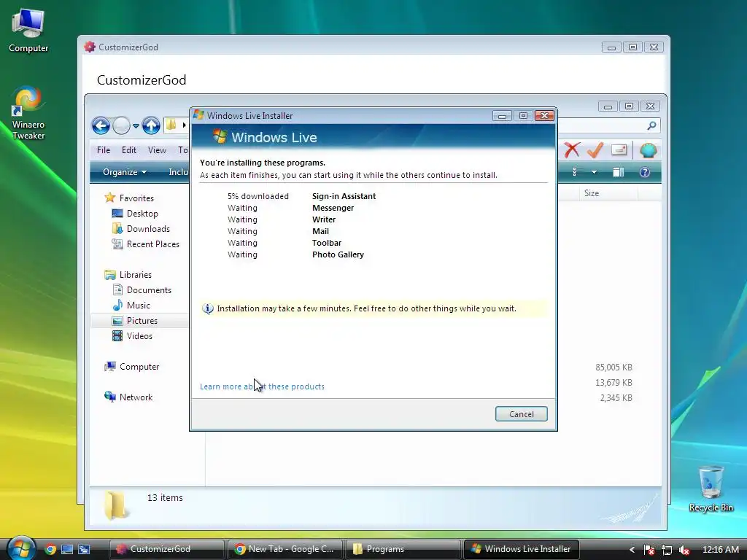This screenshot has width=747, height=560.
Task: Open the Recycle Bin on desktop
Action: [x=711, y=489]
